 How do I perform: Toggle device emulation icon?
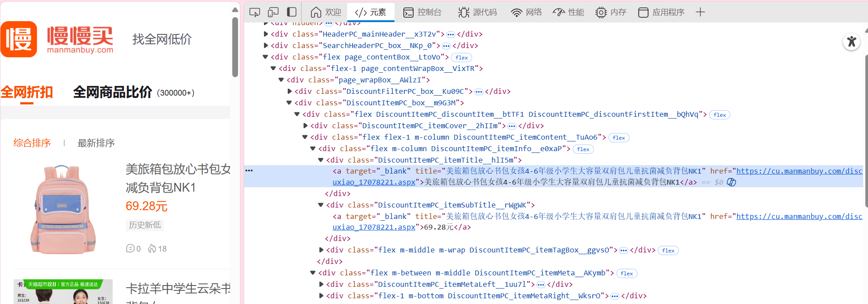pyautogui.click(x=273, y=12)
